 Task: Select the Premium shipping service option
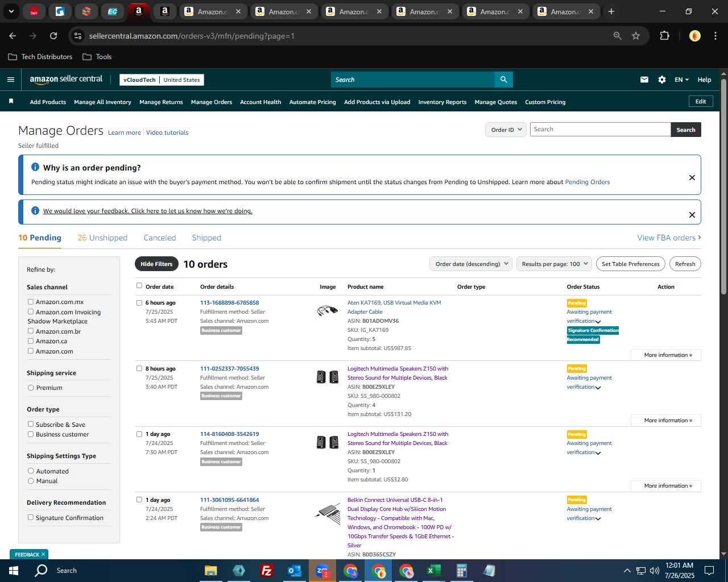[x=31, y=388]
